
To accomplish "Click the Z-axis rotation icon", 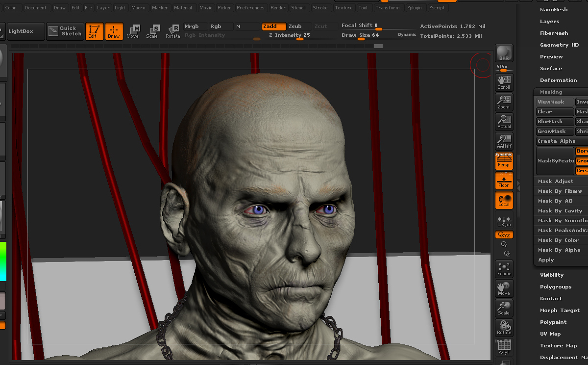I will (507, 253).
